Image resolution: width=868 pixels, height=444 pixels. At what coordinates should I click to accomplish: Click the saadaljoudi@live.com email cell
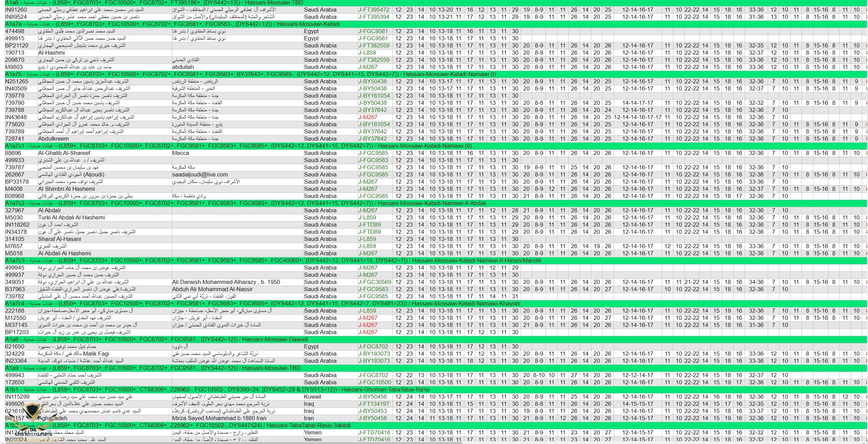click(200, 174)
